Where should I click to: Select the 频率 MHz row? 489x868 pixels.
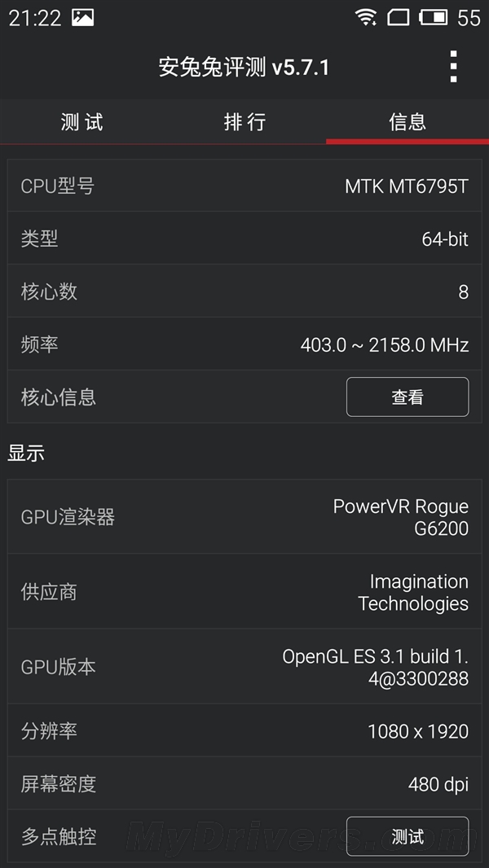point(244,344)
